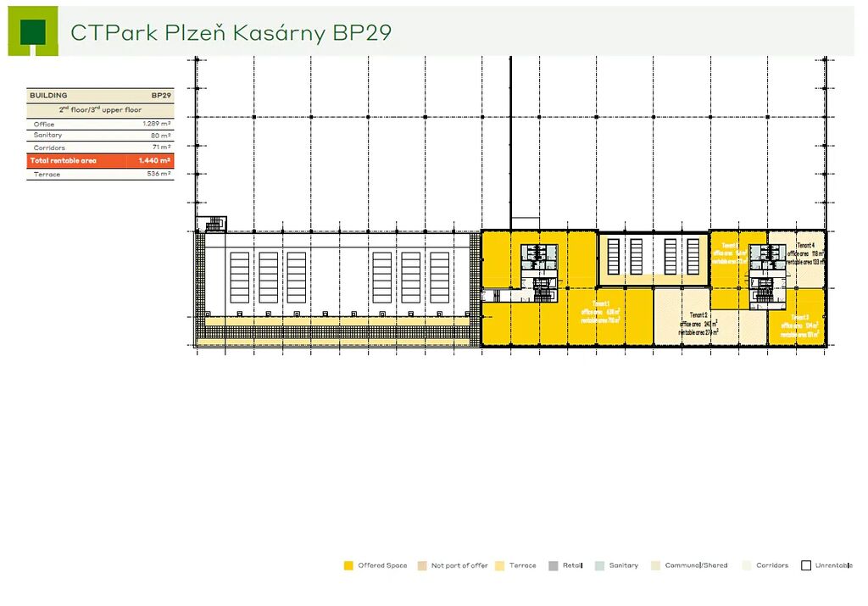The width and height of the screenshot is (868, 606).
Task: Click the outlined Unrentable legend box
Action: pos(806,565)
